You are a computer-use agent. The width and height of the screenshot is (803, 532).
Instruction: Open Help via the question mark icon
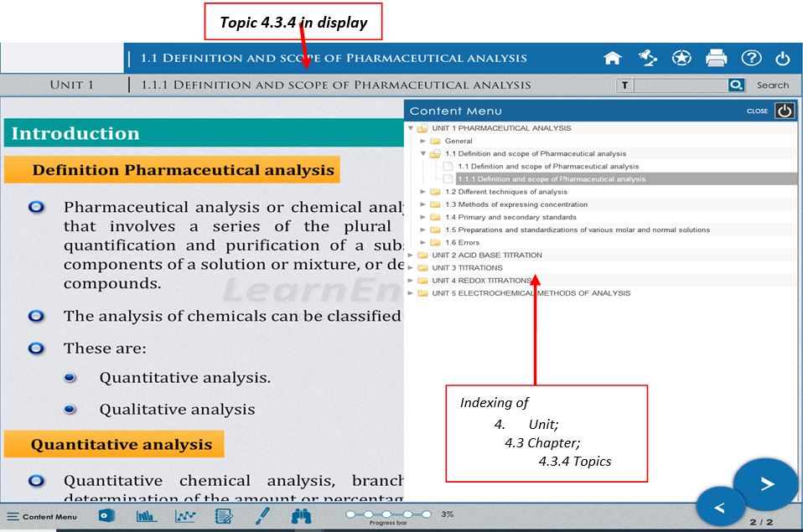pos(750,58)
